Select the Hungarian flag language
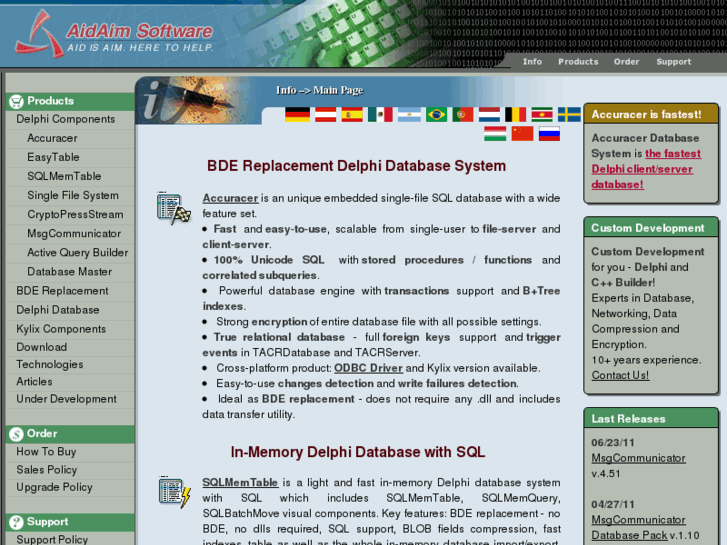This screenshot has width=727, height=545. (x=495, y=134)
